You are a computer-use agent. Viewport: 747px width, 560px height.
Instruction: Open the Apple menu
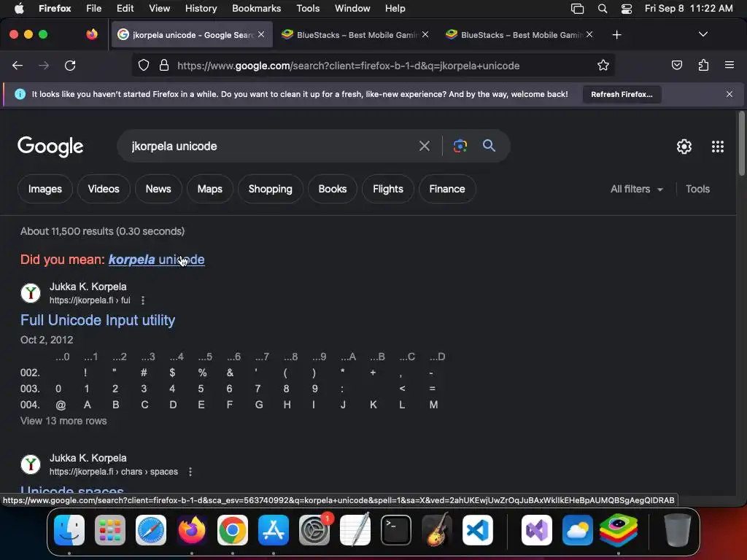coord(19,8)
